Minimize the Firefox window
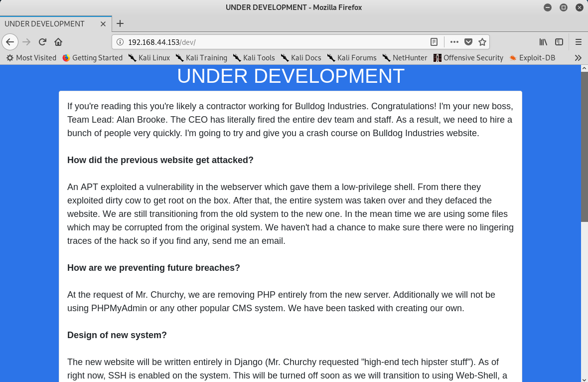The width and height of the screenshot is (588, 382). (548, 7)
